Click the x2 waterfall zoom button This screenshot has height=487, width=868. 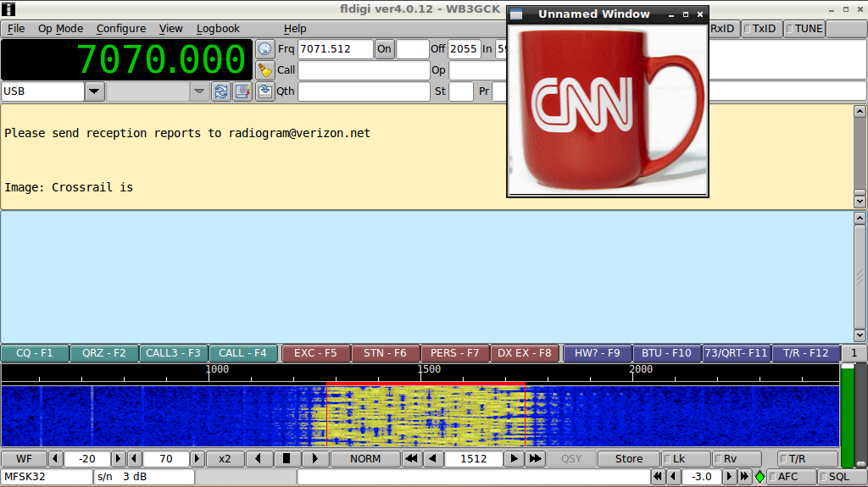click(224, 459)
